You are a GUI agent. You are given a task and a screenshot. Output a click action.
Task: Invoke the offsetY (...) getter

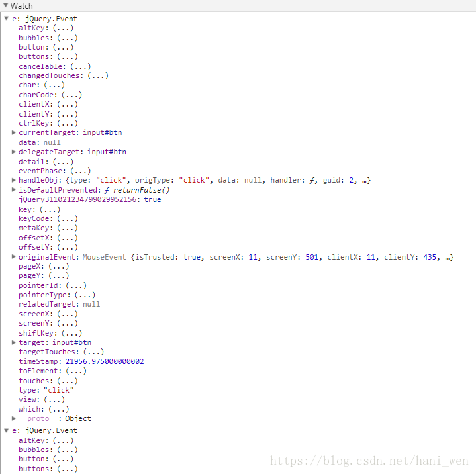point(68,247)
